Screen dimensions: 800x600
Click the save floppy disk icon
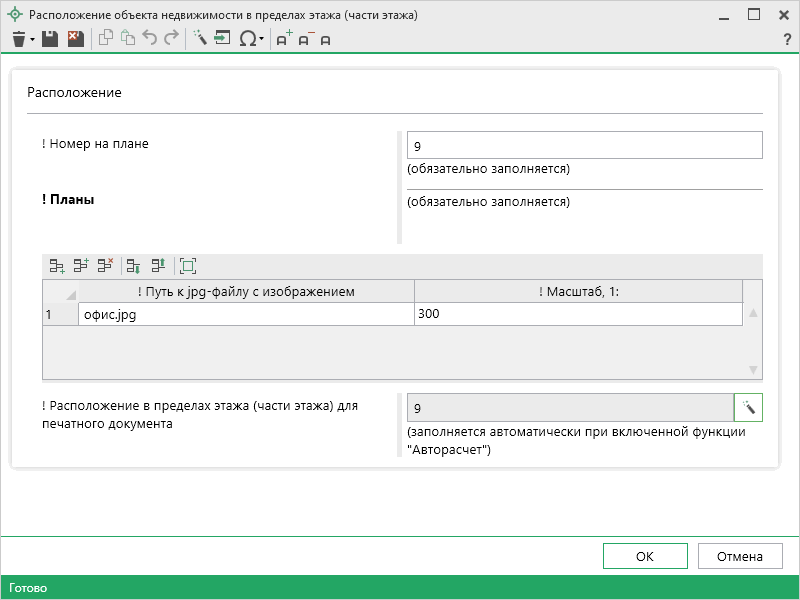click(x=50, y=39)
